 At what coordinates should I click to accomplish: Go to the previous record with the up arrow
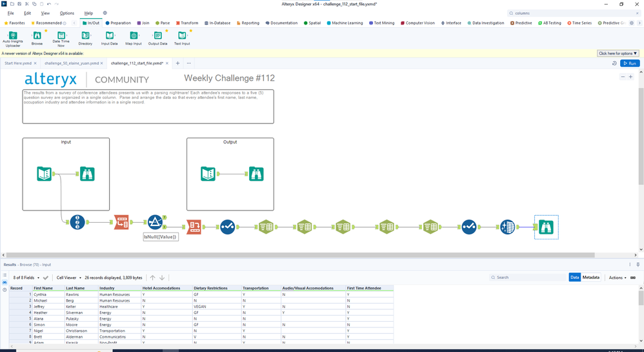tap(153, 278)
